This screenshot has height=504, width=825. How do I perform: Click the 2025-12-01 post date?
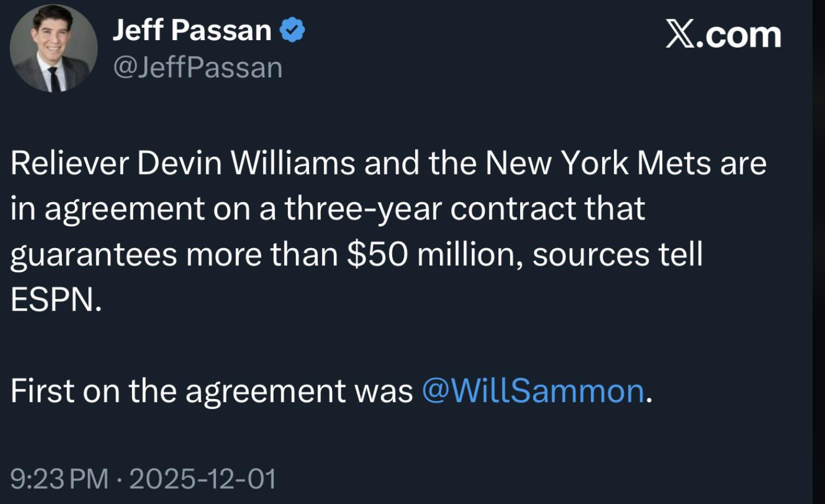coord(202,479)
